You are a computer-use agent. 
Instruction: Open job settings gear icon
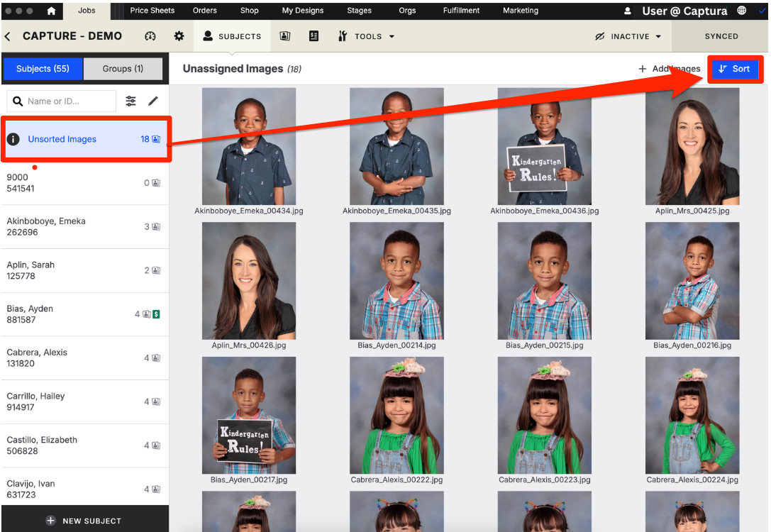[x=179, y=36]
